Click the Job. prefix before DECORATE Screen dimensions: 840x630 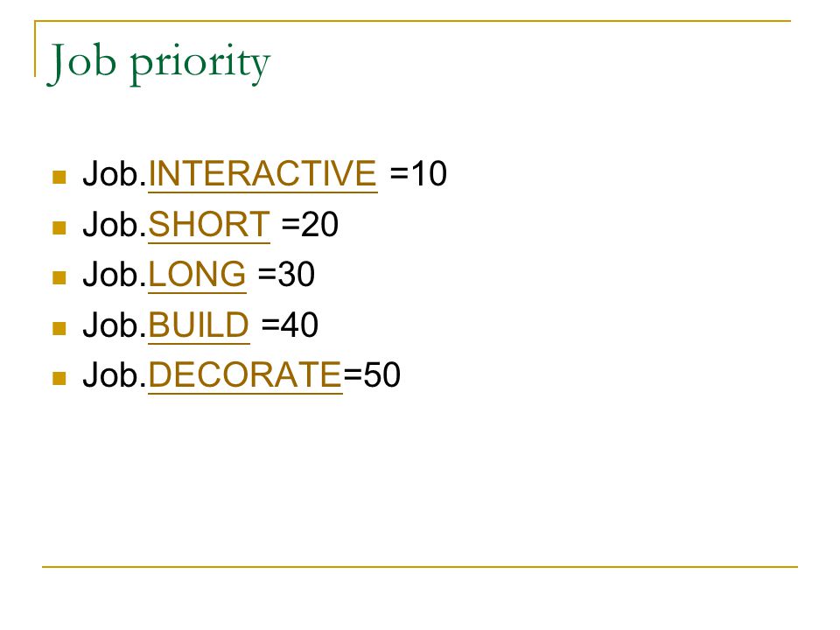pyautogui.click(x=115, y=374)
